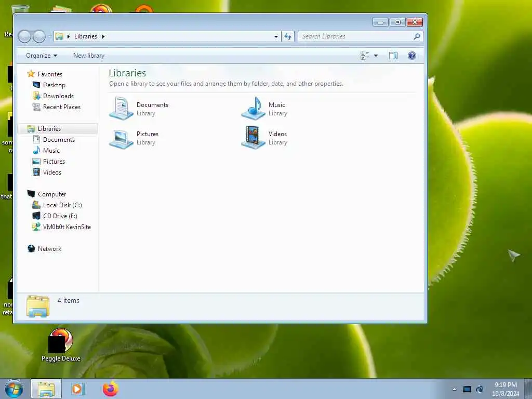Click the taskbar clock showing 9:19 PM
Screen dimensions: 532x399
click(506, 389)
